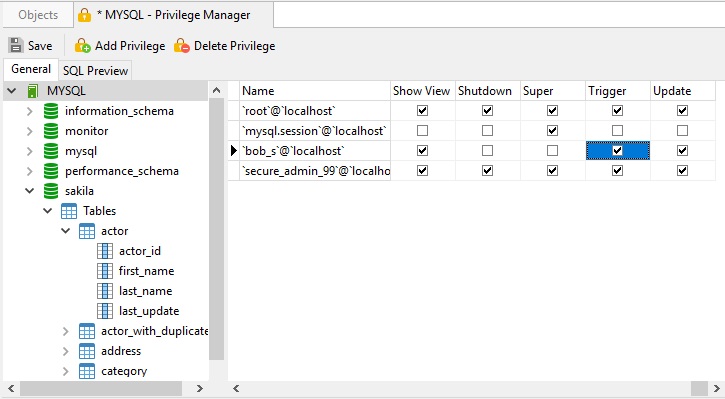Enable Shutdown privilege for bob_s

tap(487, 151)
